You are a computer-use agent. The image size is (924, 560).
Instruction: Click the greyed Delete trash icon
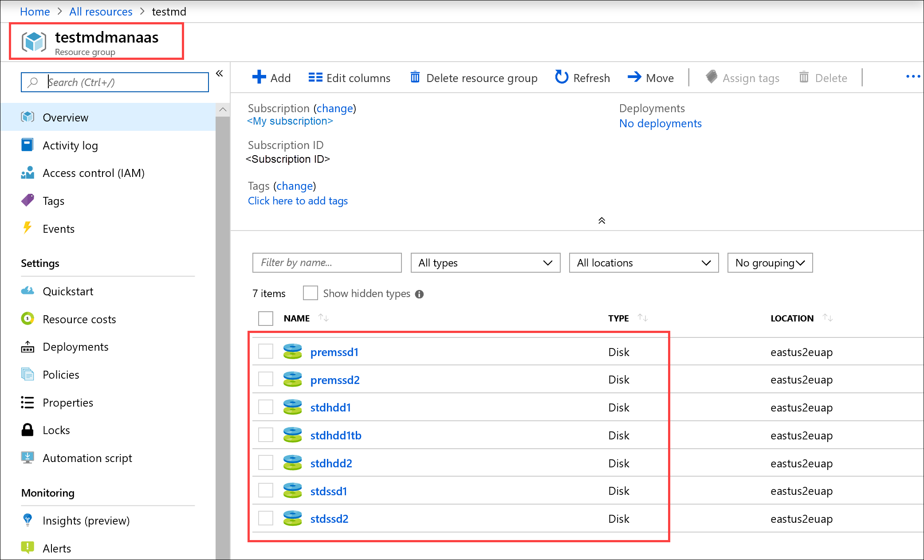click(x=804, y=77)
